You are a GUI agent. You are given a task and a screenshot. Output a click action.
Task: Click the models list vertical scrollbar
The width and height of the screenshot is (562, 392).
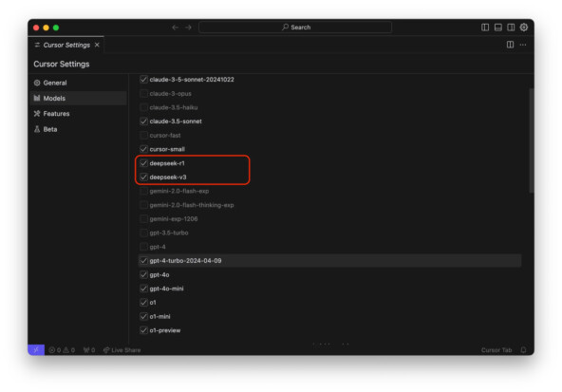(x=532, y=140)
